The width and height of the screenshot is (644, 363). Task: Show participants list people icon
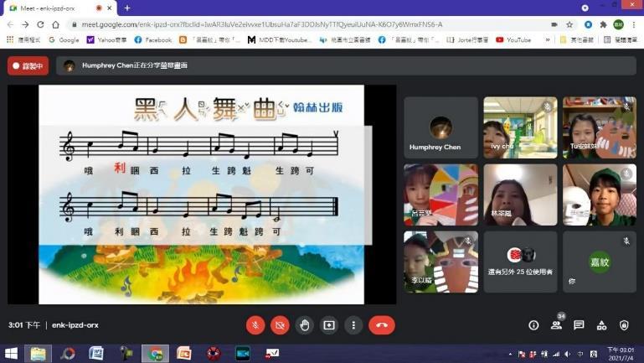coord(557,325)
